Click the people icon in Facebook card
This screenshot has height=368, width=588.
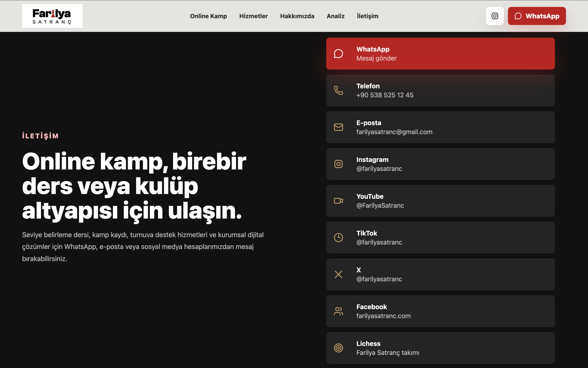339,311
